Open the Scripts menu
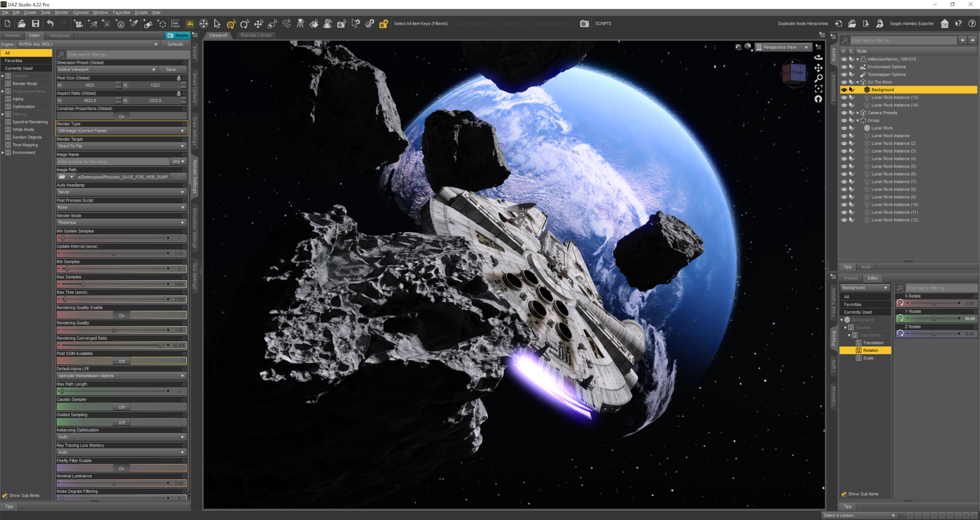The width and height of the screenshot is (980, 520). (141, 13)
